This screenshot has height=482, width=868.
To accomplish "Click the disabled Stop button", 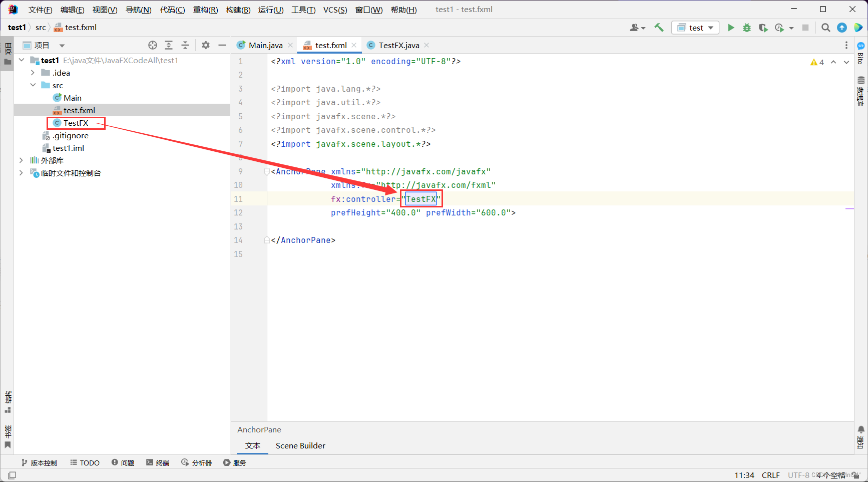I will tap(805, 28).
